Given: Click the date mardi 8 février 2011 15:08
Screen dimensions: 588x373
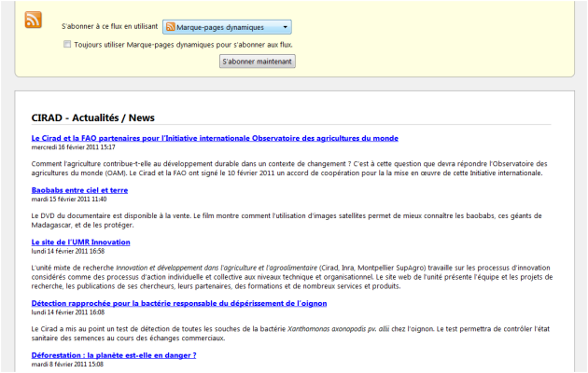Looking at the screenshot, I should click(67, 364).
